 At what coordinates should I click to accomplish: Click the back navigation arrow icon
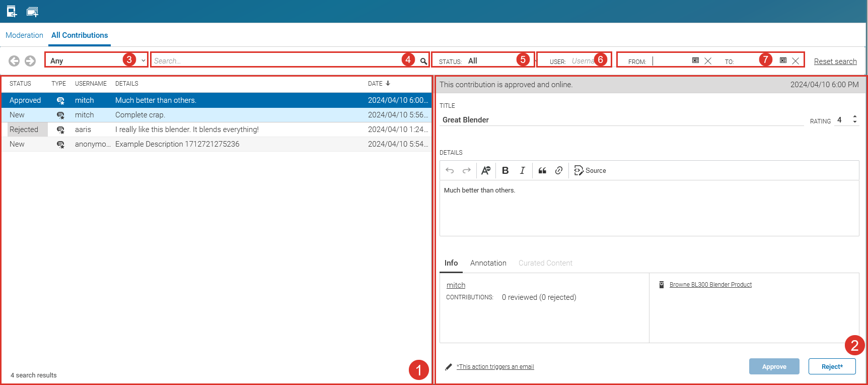coord(14,61)
